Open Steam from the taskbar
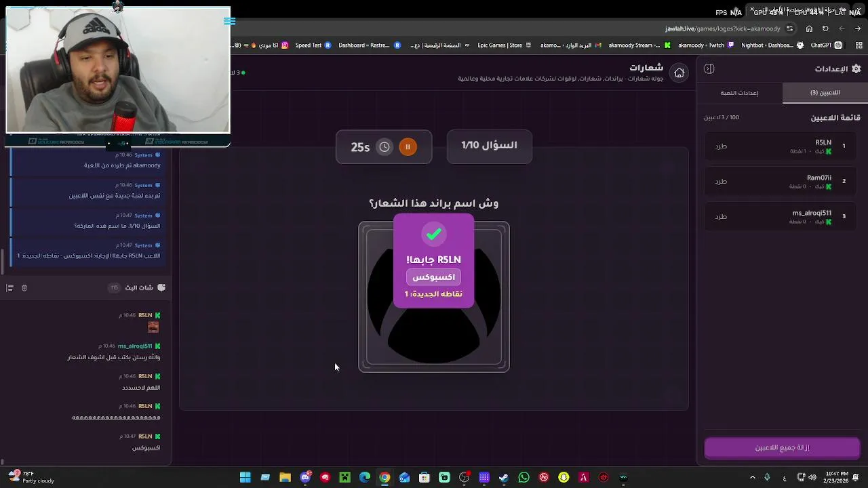This screenshot has width=868, height=488. coord(504,478)
